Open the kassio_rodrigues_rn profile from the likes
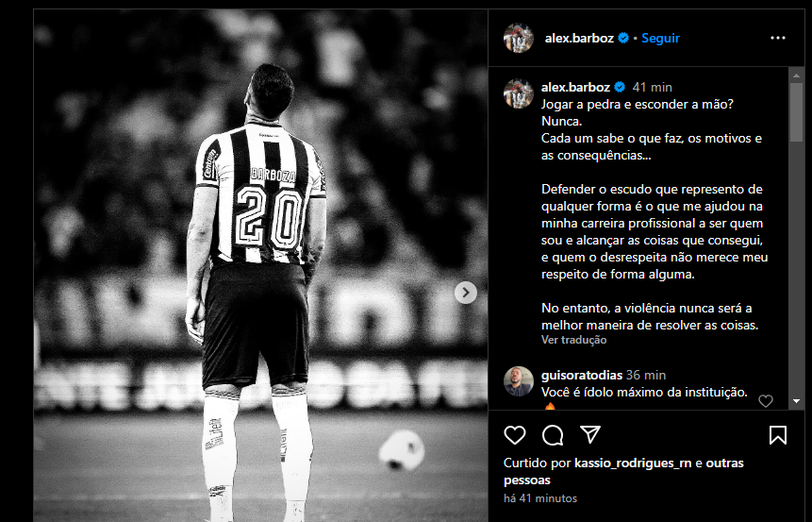The width and height of the screenshot is (812, 522). [633, 463]
